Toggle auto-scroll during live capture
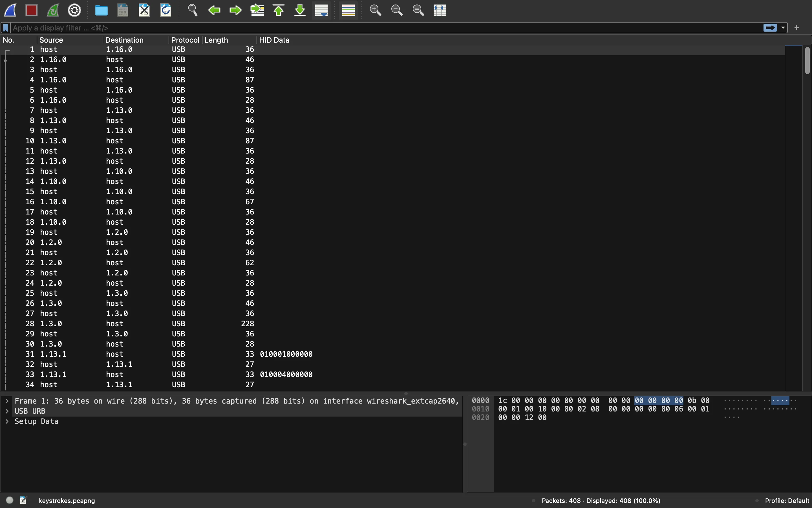 (x=321, y=10)
